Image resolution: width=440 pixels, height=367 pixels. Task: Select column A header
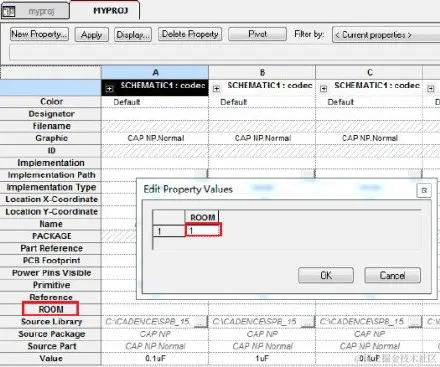[155, 72]
